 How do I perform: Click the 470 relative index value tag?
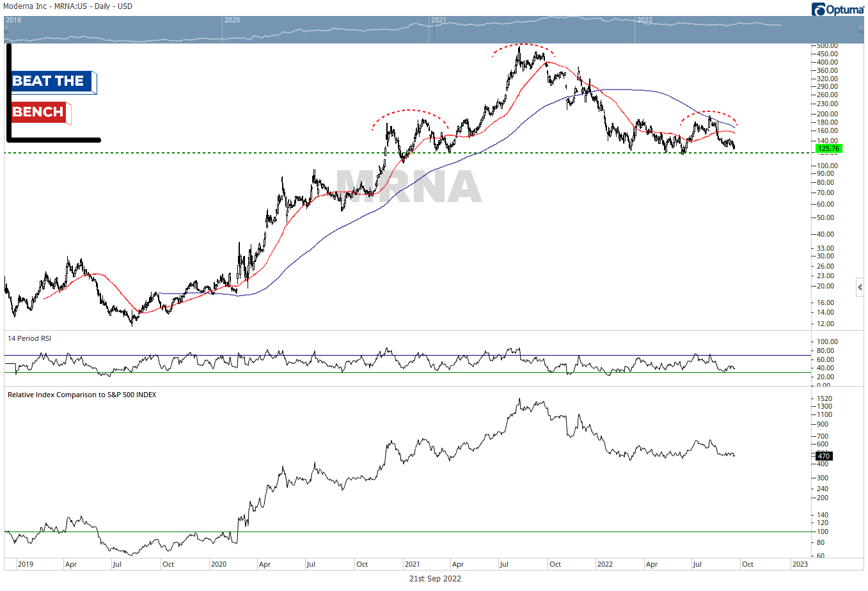(x=824, y=456)
